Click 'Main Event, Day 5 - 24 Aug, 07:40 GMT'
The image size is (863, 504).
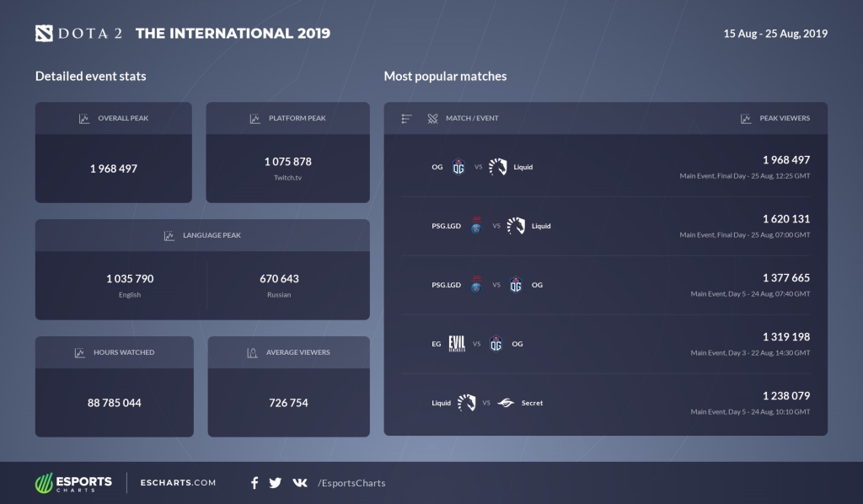pos(750,294)
